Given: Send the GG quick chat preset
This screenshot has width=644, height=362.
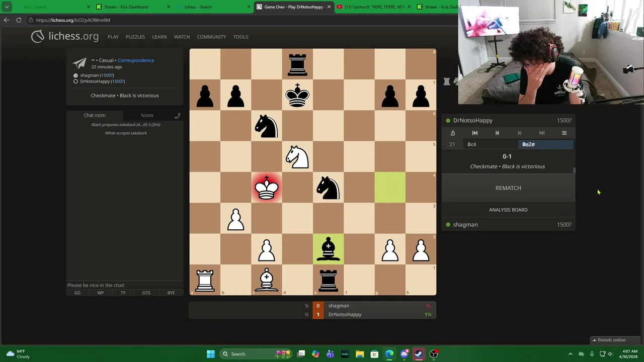Looking at the screenshot, I should tap(77, 293).
